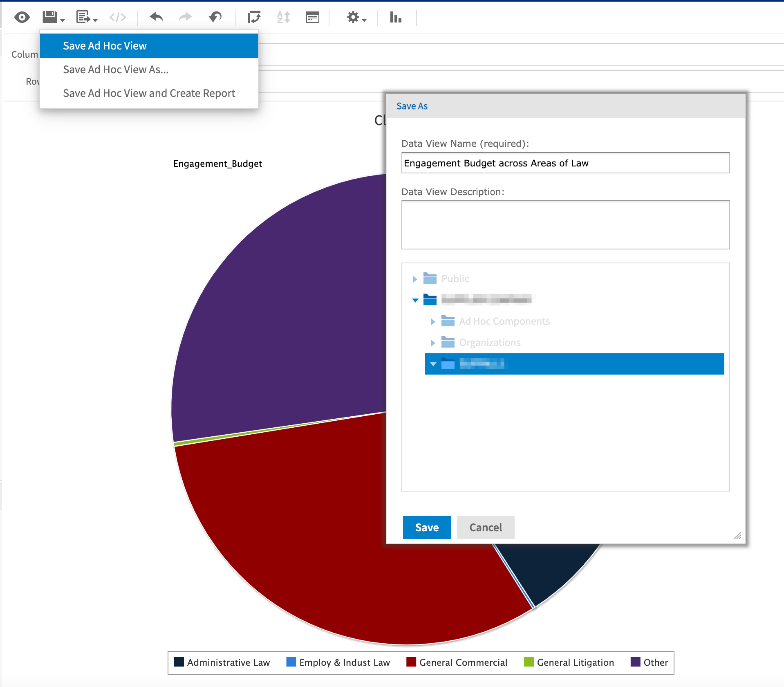Open the chart type bar icon
784x687 pixels.
tap(396, 17)
